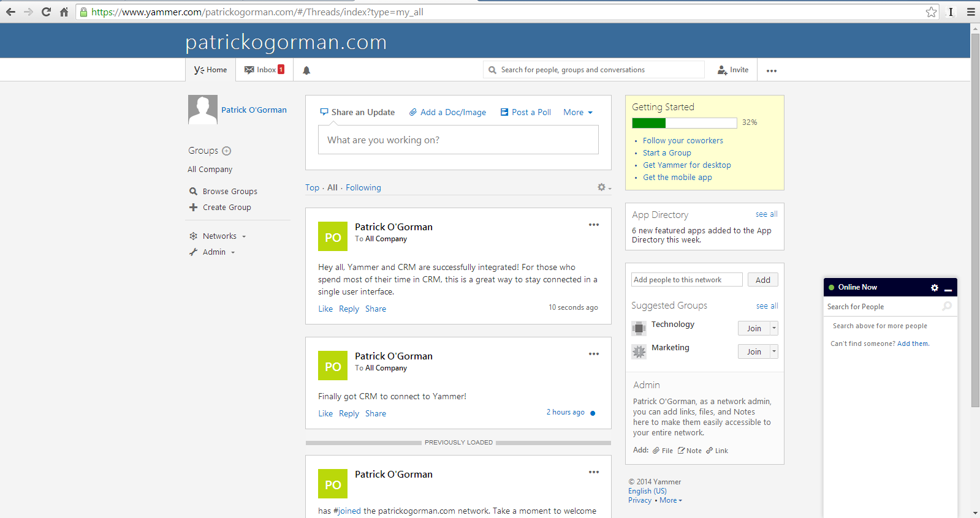Image resolution: width=980 pixels, height=518 pixels.
Task: Click Add button for network people
Action: click(763, 280)
